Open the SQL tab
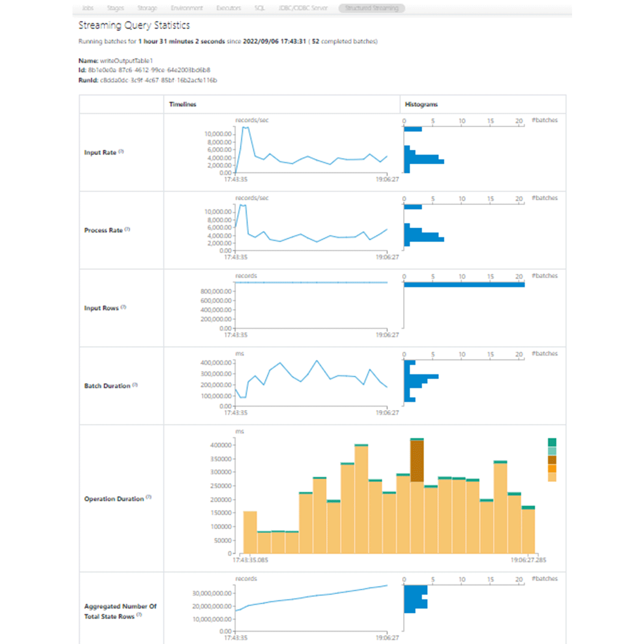 click(260, 8)
